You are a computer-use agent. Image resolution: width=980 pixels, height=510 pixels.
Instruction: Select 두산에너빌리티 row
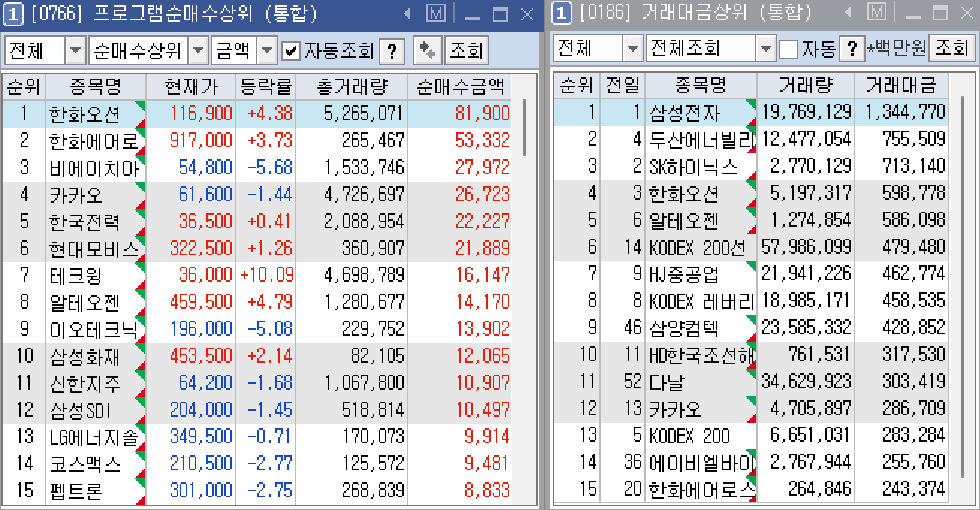751,138
